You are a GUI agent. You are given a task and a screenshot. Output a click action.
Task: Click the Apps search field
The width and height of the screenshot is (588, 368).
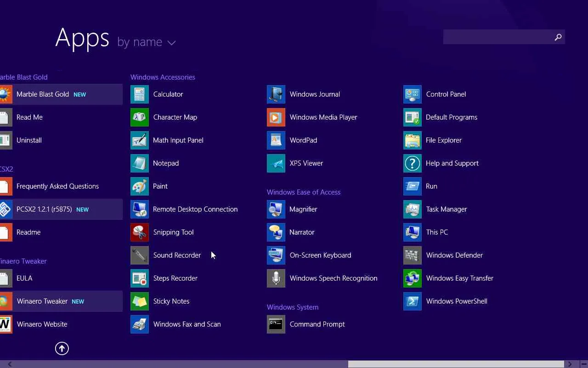498,37
